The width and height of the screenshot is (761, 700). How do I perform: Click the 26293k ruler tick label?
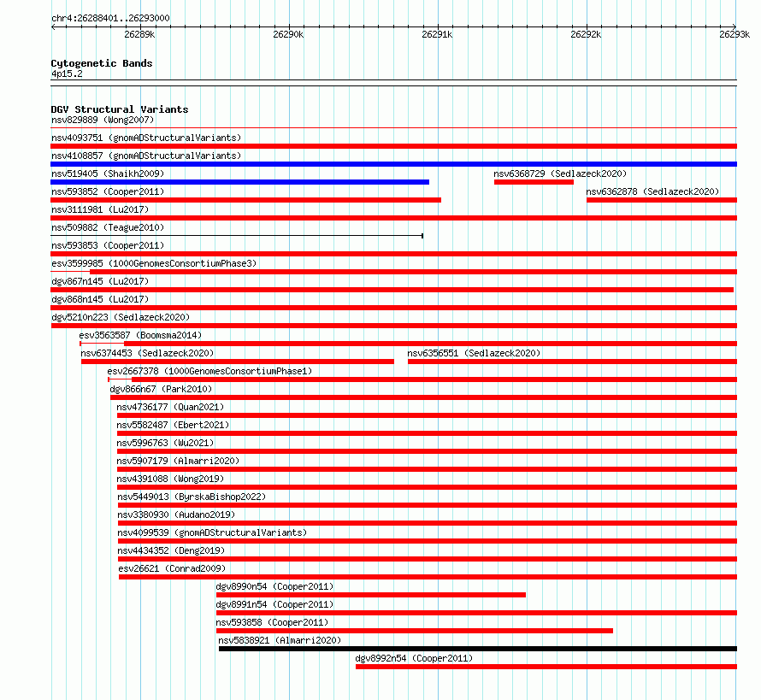click(x=734, y=34)
